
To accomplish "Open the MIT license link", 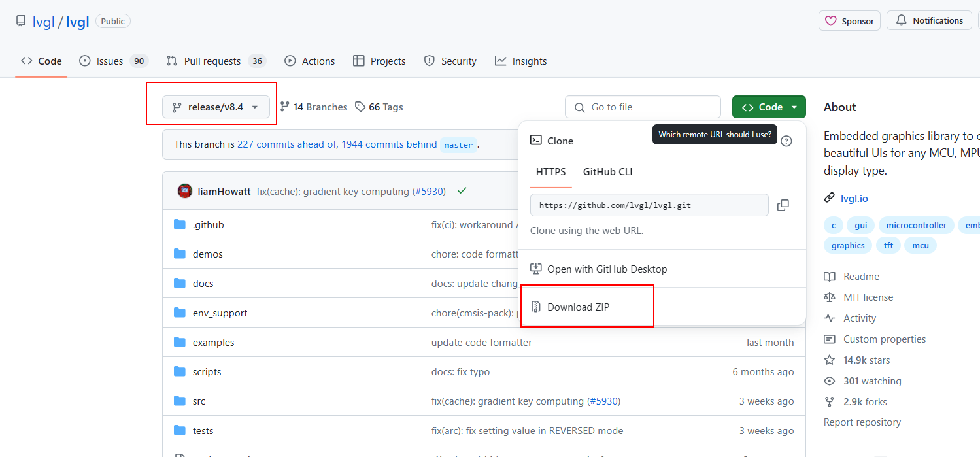I will coord(858,297).
